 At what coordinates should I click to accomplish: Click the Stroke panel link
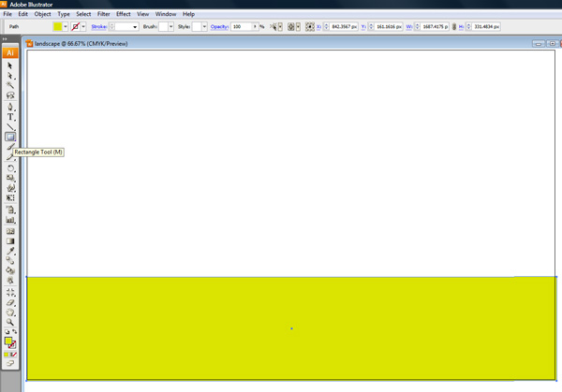click(x=98, y=26)
